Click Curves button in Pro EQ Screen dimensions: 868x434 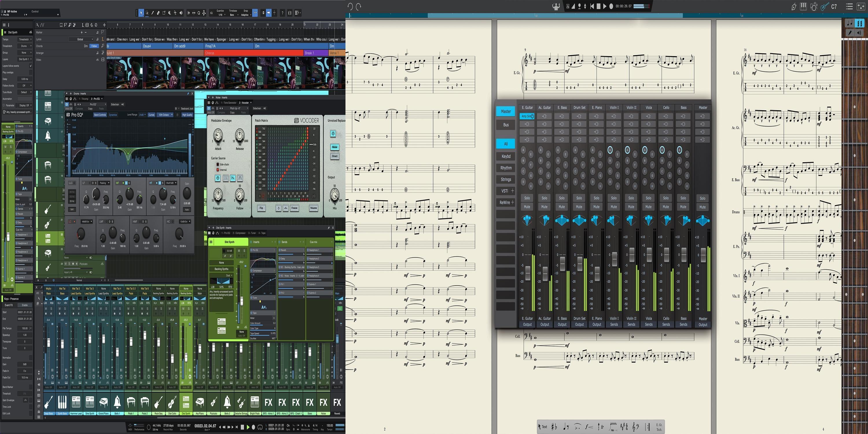point(151,115)
